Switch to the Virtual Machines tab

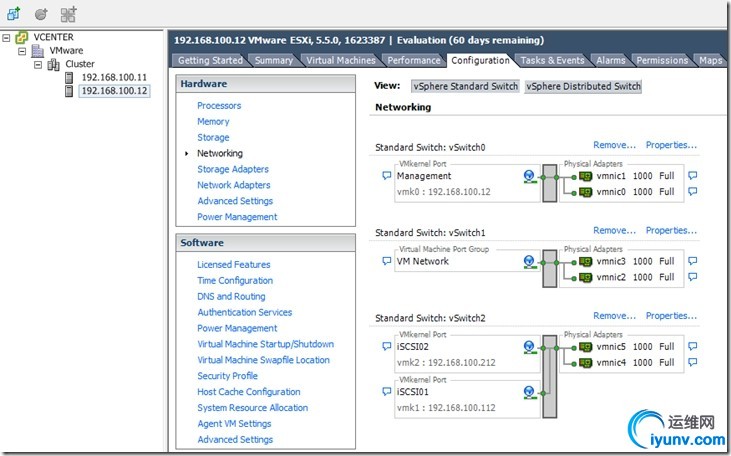(340, 60)
